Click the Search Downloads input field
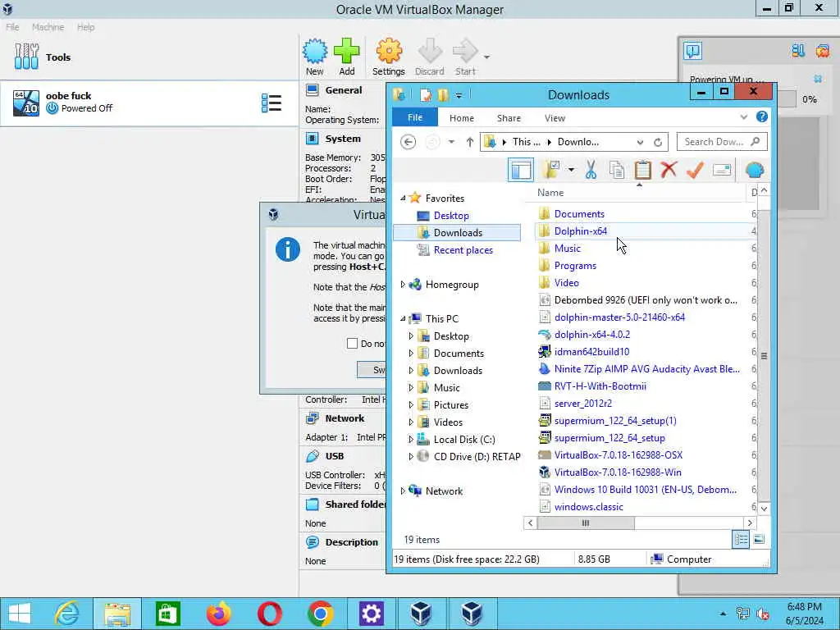 pos(722,141)
